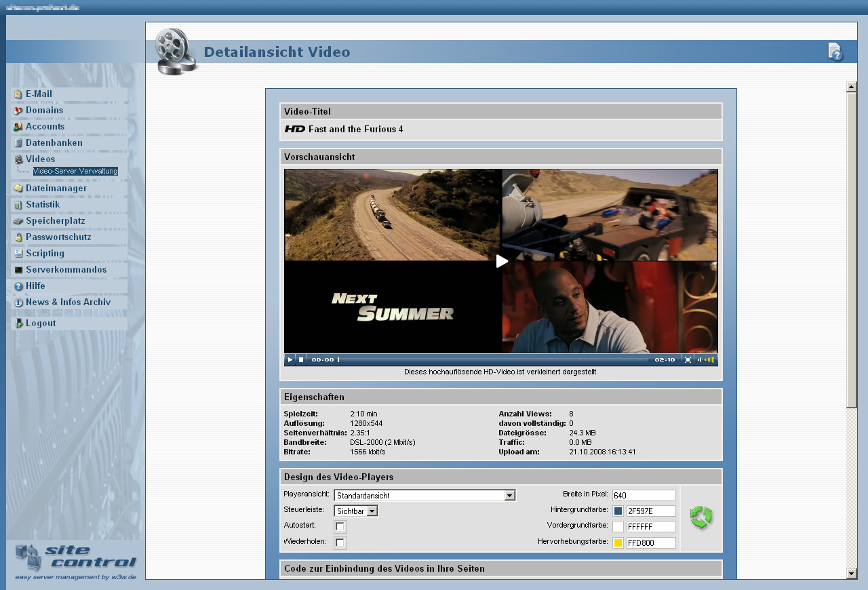Select Video-Server Verwaltung submenu entry
This screenshot has width=868, height=590.
[x=75, y=171]
